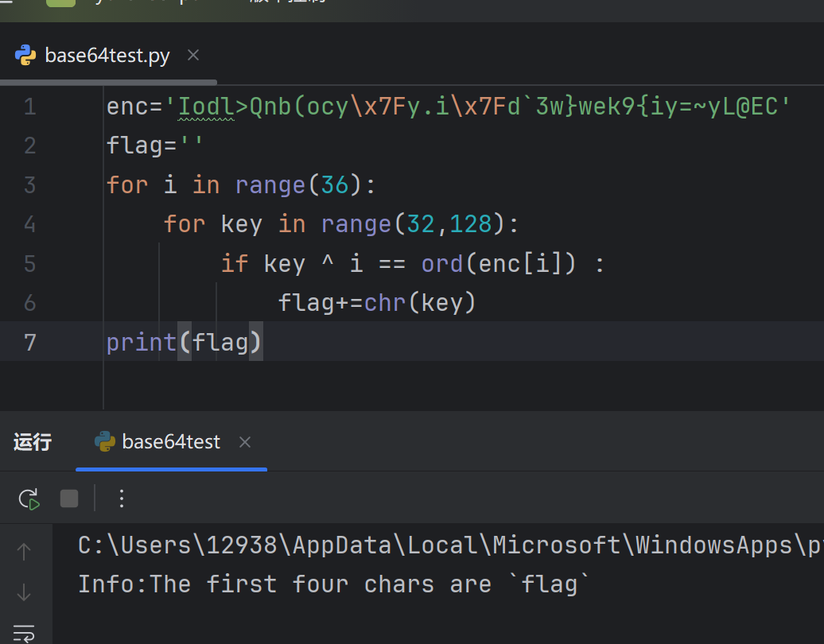Click ord(enc[i]) expression on line 5

point(499,264)
